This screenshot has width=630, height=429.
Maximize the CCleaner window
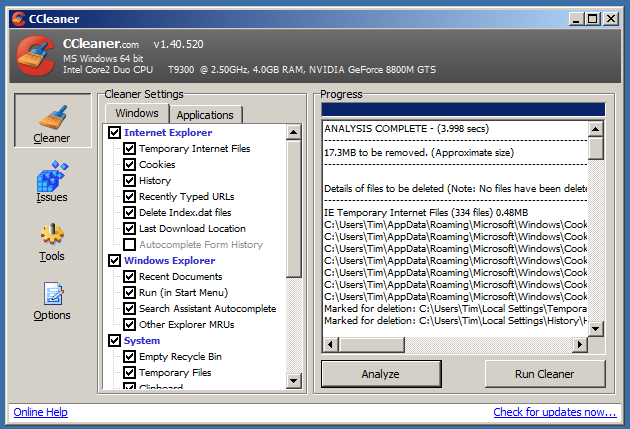pos(593,18)
